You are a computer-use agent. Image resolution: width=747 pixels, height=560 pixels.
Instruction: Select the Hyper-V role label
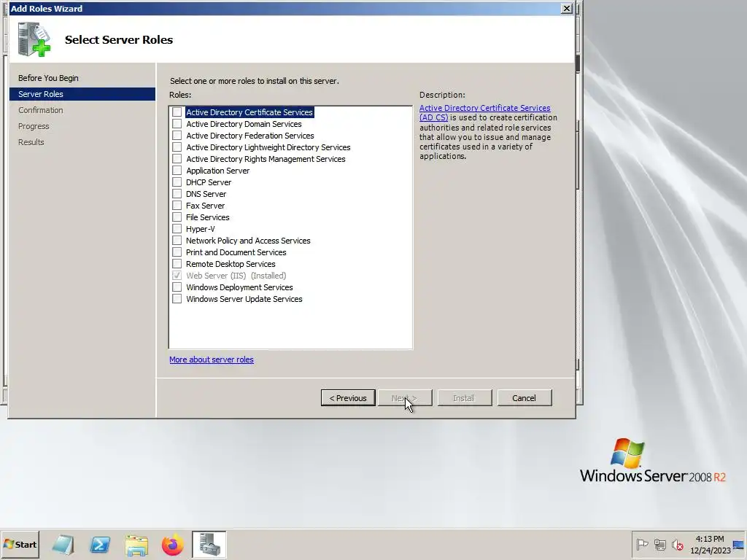point(200,228)
